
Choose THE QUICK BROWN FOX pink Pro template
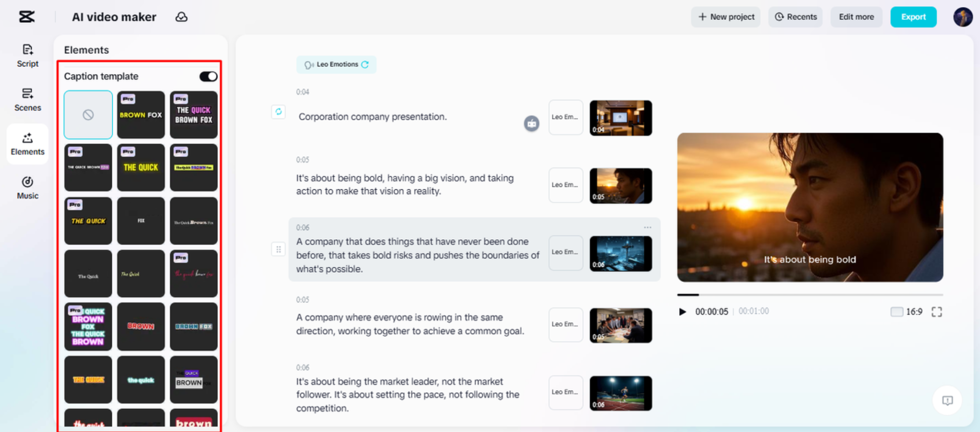194,114
